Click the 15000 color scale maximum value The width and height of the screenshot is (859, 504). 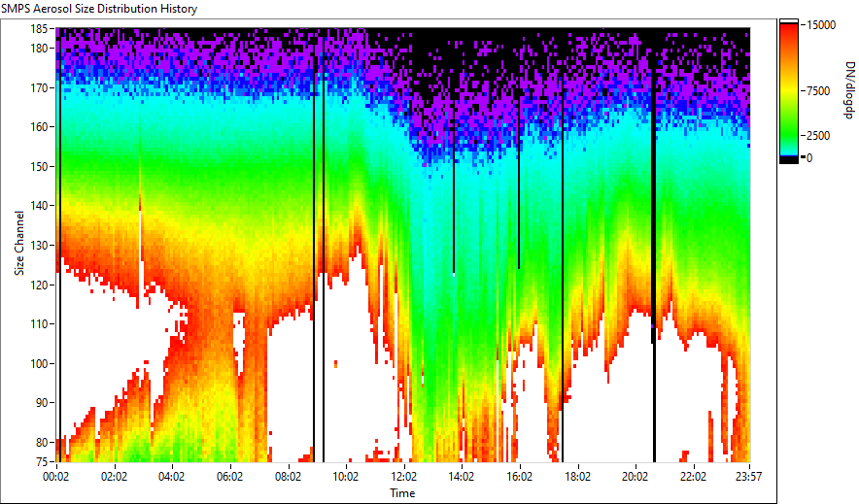point(821,24)
